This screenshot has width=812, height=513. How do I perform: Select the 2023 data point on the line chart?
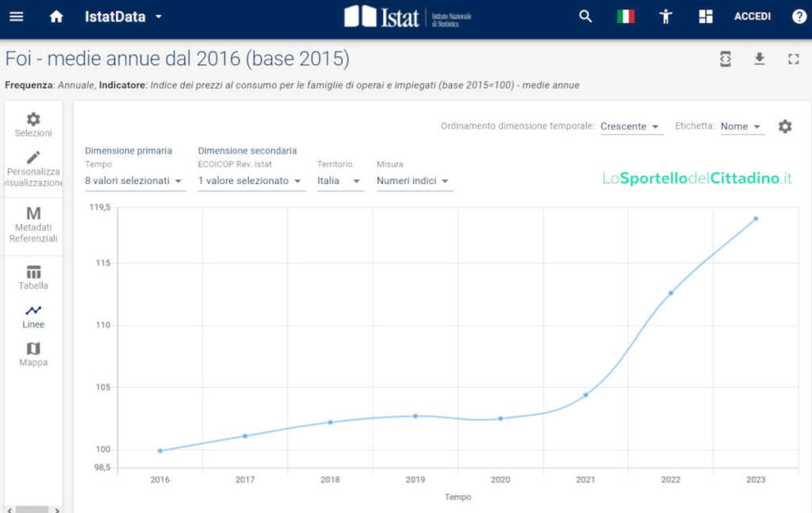coord(756,217)
